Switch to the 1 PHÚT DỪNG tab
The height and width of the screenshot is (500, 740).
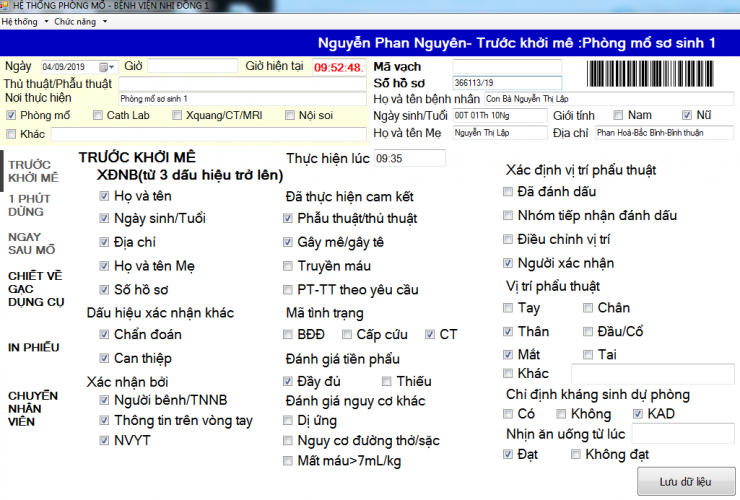pos(27,205)
